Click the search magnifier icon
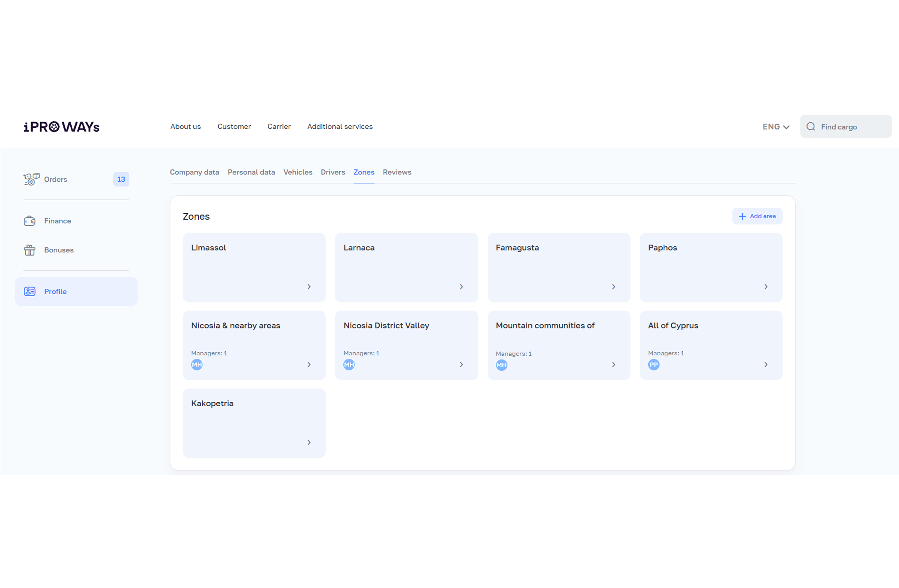The width and height of the screenshot is (899, 588). (811, 126)
